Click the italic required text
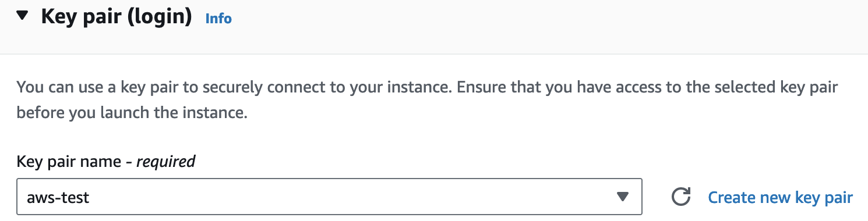This screenshot has height=221, width=868. (x=165, y=161)
